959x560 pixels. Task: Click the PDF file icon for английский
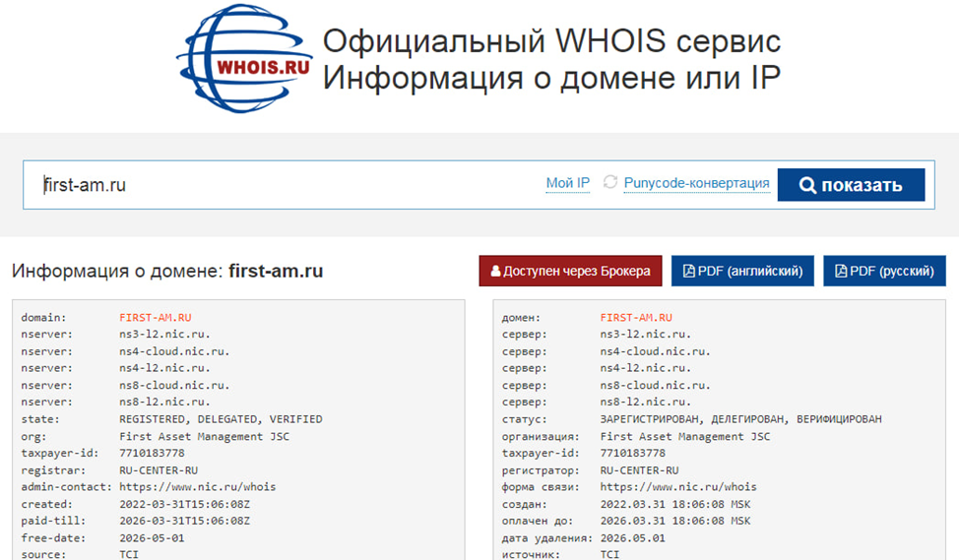(x=688, y=272)
